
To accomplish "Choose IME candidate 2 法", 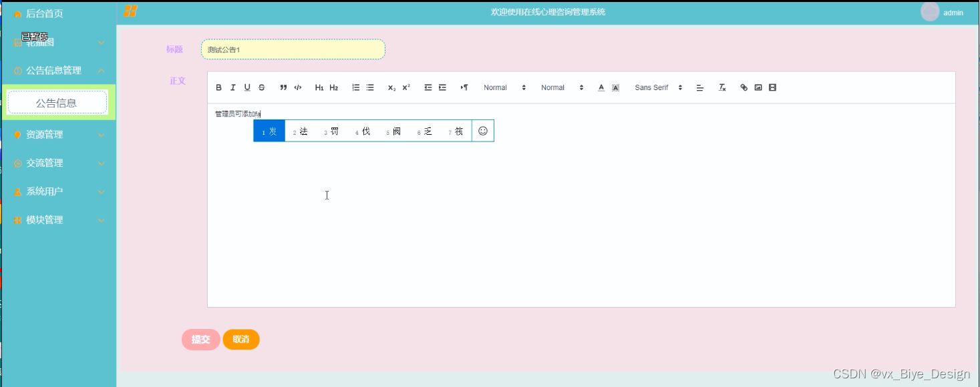I will click(301, 131).
